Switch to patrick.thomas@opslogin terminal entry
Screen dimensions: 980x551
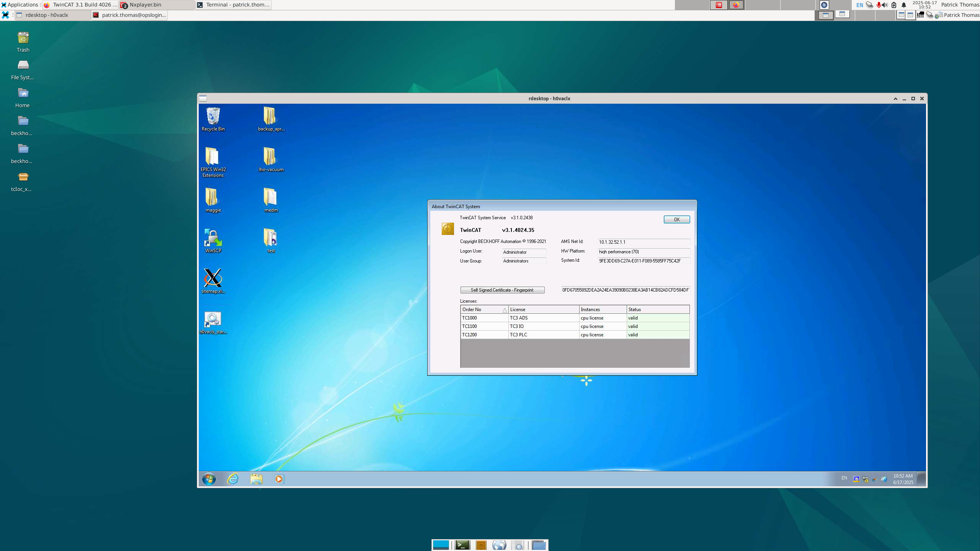click(x=129, y=15)
